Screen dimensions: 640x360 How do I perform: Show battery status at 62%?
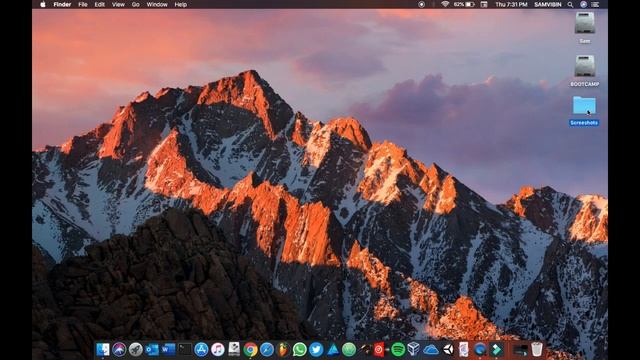pyautogui.click(x=464, y=4)
